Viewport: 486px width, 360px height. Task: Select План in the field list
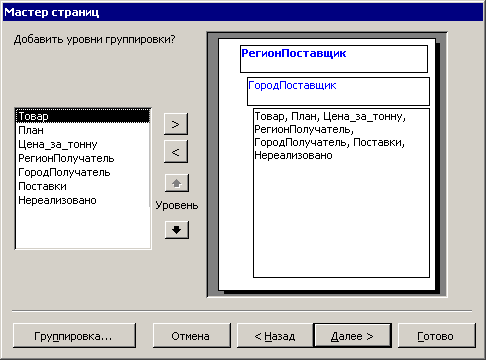83,130
